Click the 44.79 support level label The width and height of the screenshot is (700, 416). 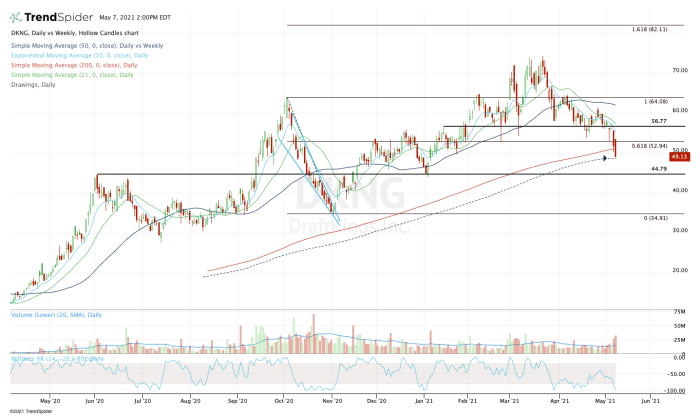(659, 169)
